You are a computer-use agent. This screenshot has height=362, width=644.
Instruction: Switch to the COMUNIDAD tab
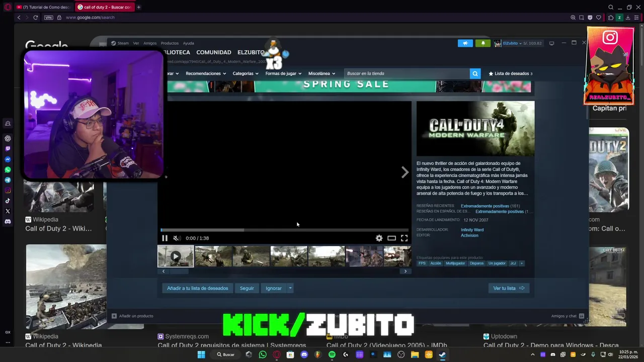click(214, 52)
